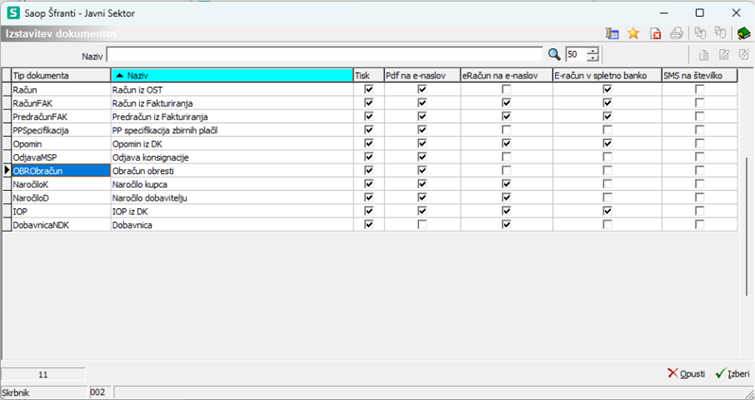Toggle E-račun v spletno banko checkbox for IOP row
755x400 pixels.
click(607, 211)
